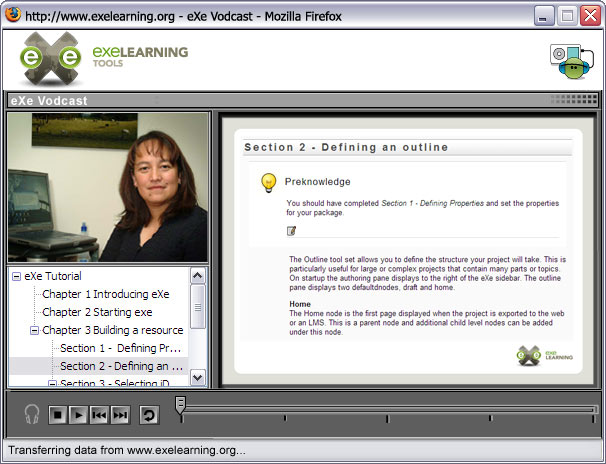Click the vodcast mascot icon with headphones
The width and height of the screenshot is (606, 464).
pos(572,61)
